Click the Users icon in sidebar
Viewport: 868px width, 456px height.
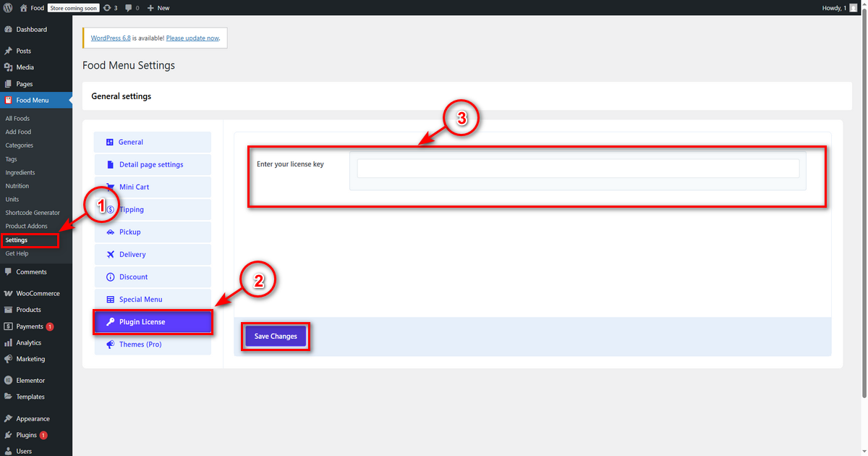8,451
